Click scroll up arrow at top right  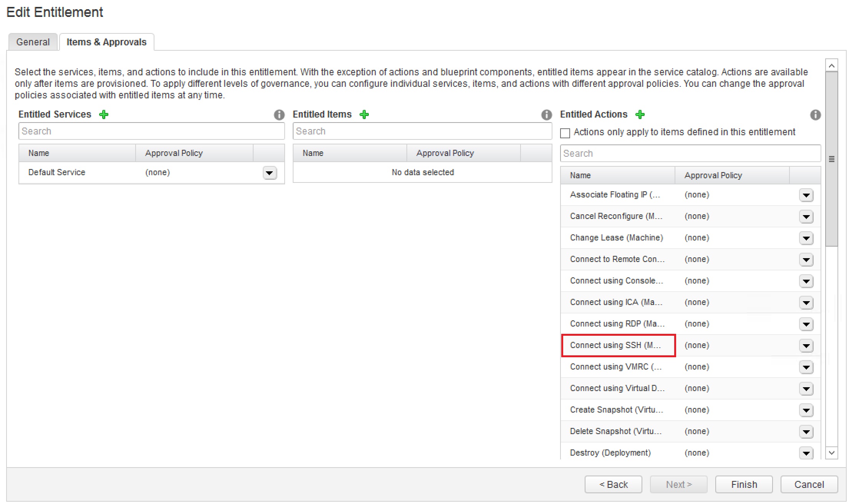(831, 66)
